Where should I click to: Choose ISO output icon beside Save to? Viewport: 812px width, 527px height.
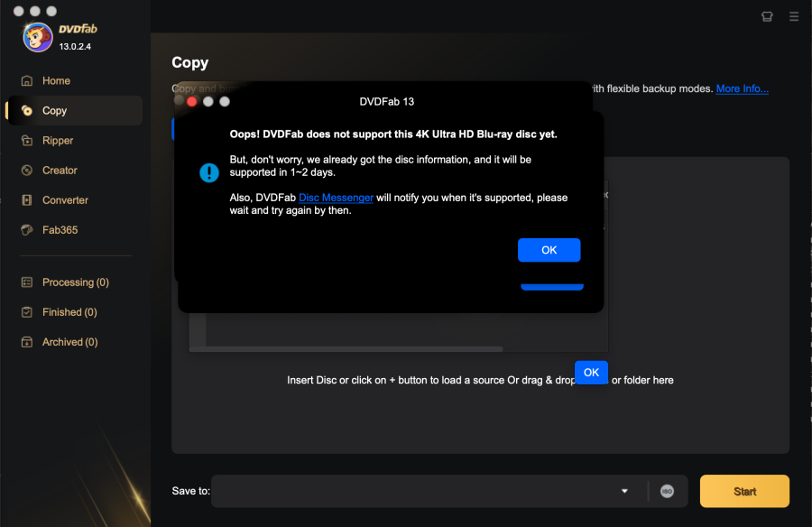coord(667,491)
